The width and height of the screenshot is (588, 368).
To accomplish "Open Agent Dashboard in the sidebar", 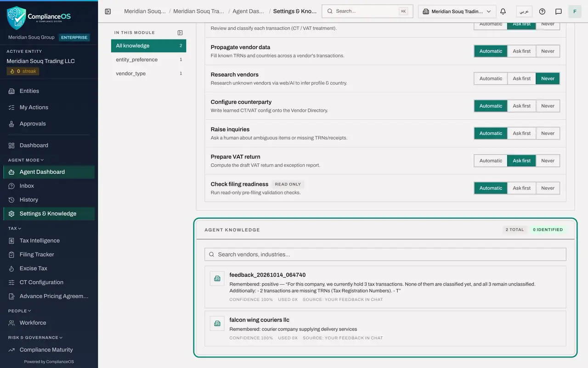I will pyautogui.click(x=49, y=172).
